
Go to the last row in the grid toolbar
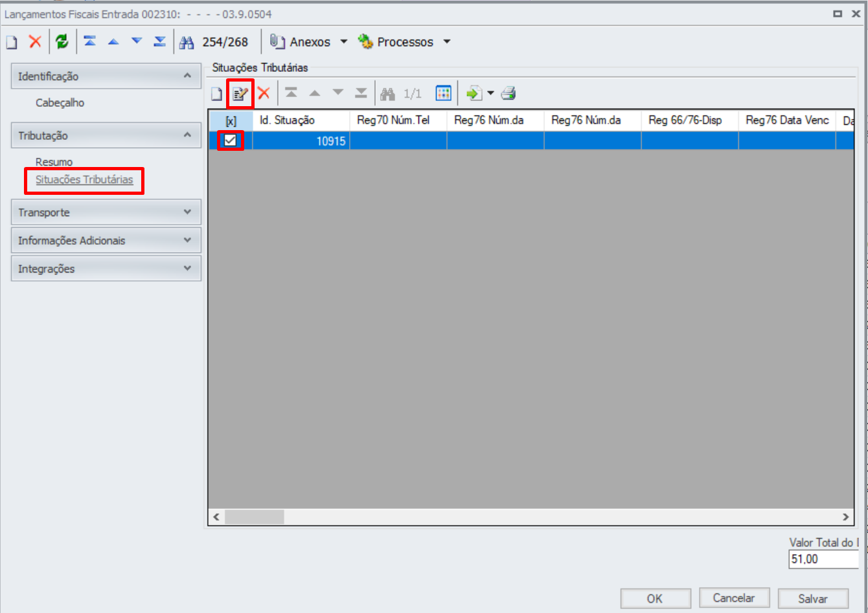[361, 93]
